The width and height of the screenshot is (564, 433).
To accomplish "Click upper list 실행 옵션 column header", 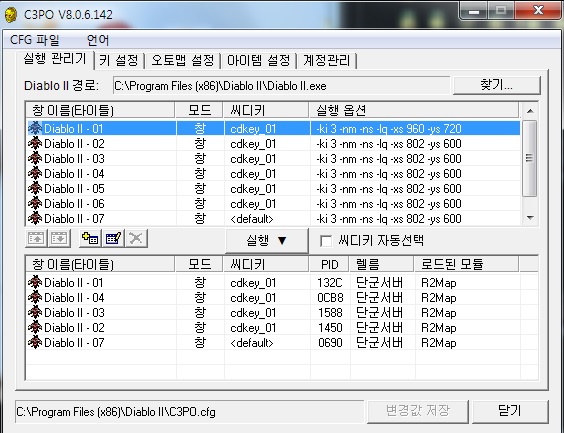I will click(x=414, y=110).
